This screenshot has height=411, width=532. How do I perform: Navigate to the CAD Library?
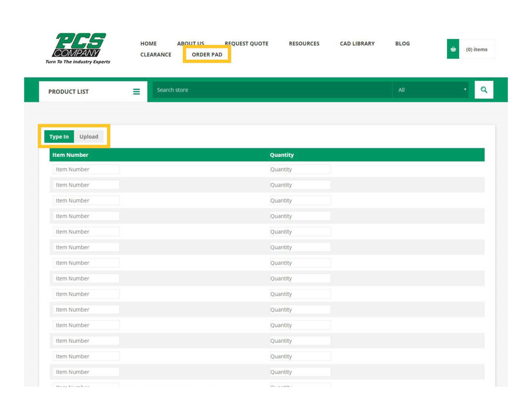click(357, 44)
